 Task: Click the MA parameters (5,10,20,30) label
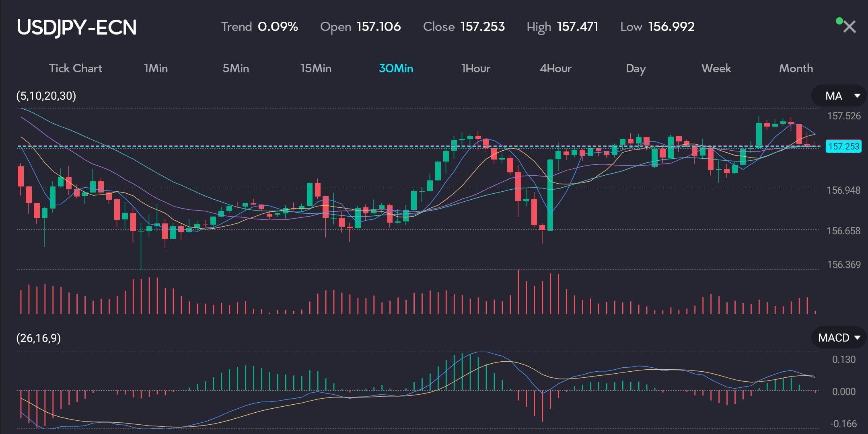(46, 96)
